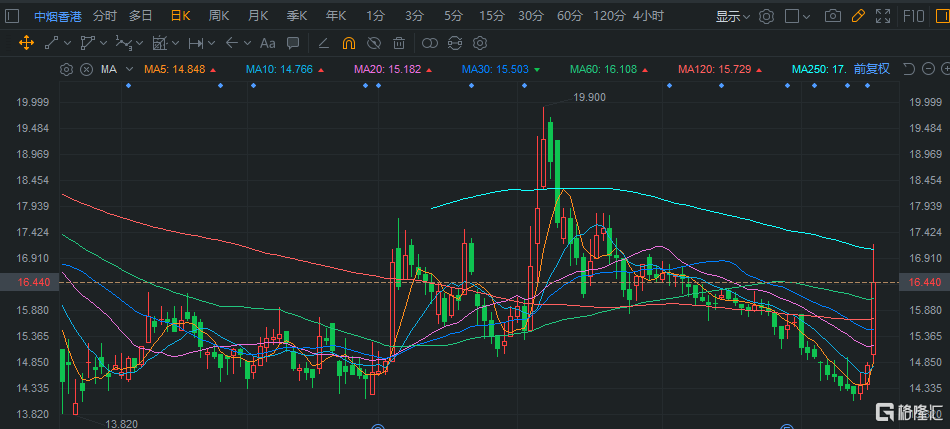Activate the orange pencil drawing tool
950x429 pixels.
click(857, 16)
